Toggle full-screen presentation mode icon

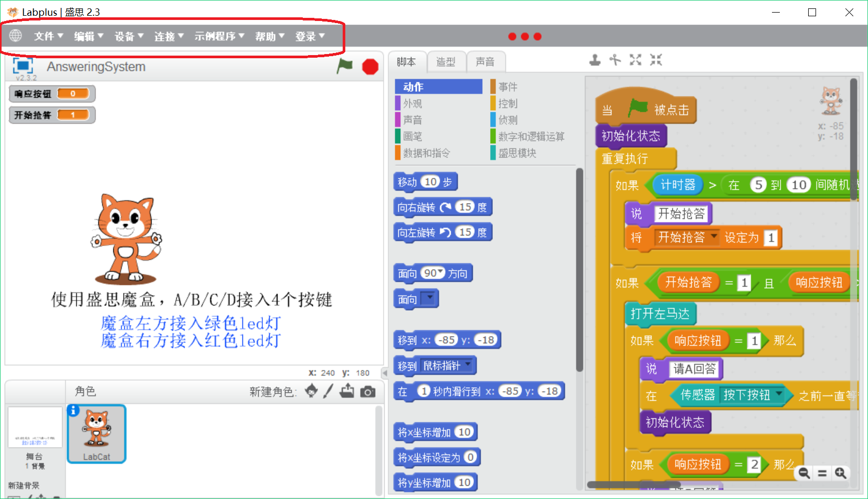[23, 66]
